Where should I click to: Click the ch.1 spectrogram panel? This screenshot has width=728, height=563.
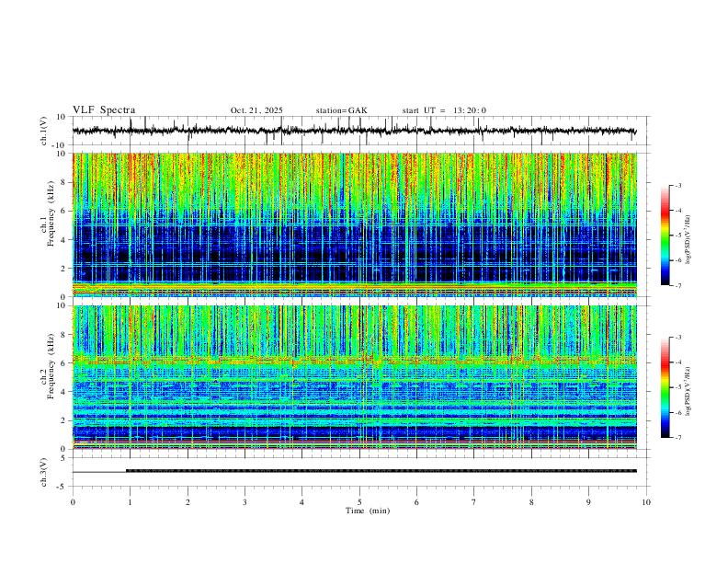point(354,224)
